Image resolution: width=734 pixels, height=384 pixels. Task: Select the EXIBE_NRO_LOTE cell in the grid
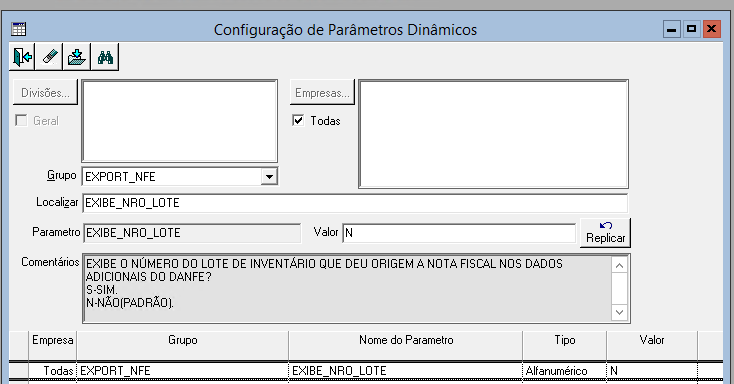click(406, 371)
